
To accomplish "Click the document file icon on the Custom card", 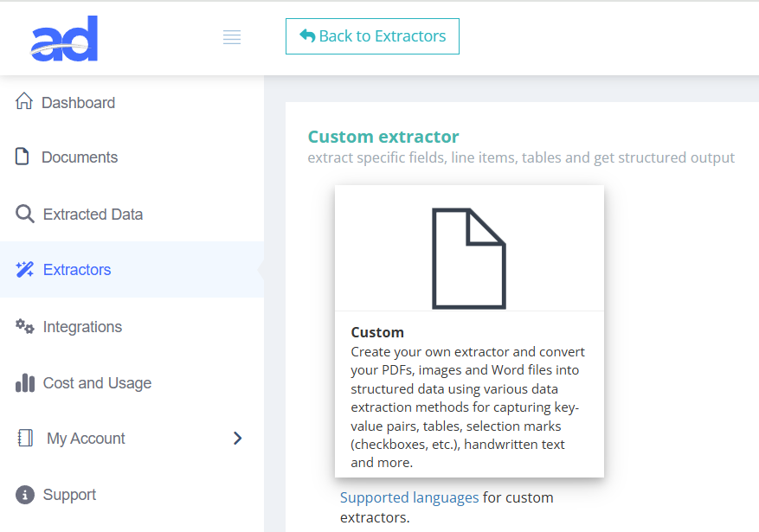I will (469, 258).
